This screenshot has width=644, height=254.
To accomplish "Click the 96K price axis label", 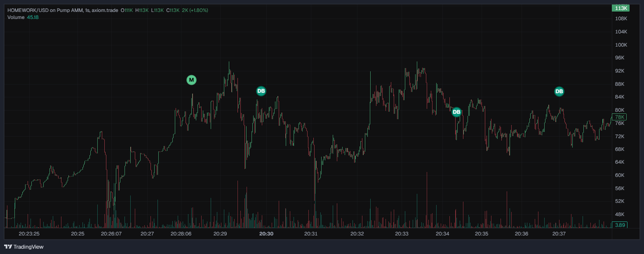I will pos(621,58).
